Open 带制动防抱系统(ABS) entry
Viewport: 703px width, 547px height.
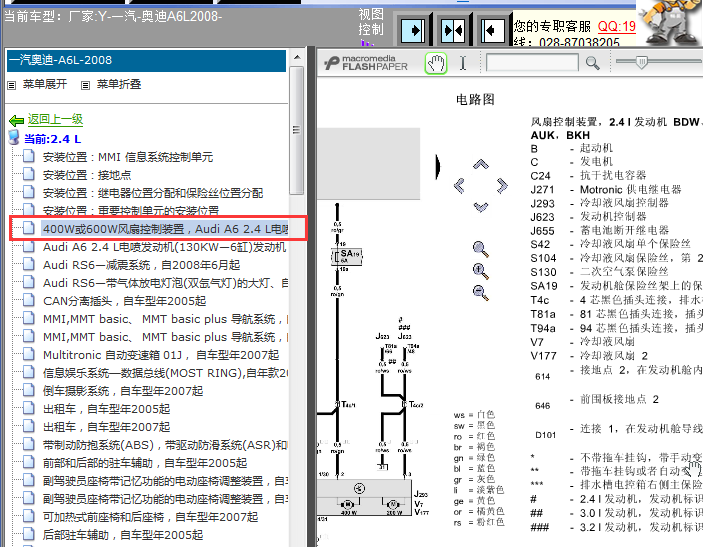(x=165, y=445)
